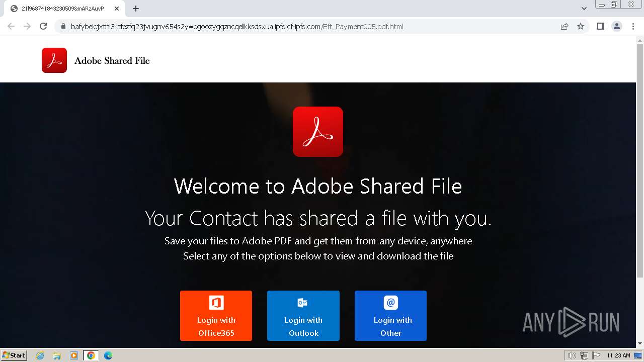Click the Login with Outlook button
This screenshot has height=362, width=644.
pyautogui.click(x=303, y=316)
